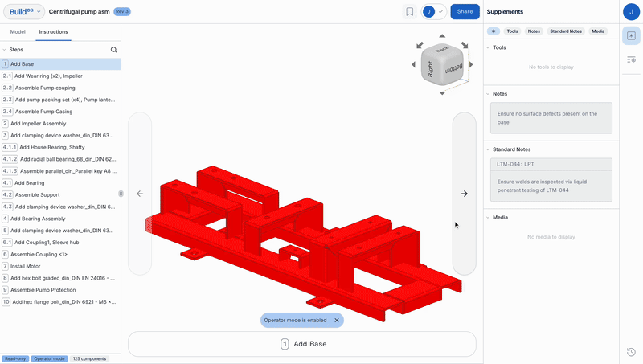The image size is (643, 364).
Task: Click the Operator mode status badge
Action: point(49,358)
